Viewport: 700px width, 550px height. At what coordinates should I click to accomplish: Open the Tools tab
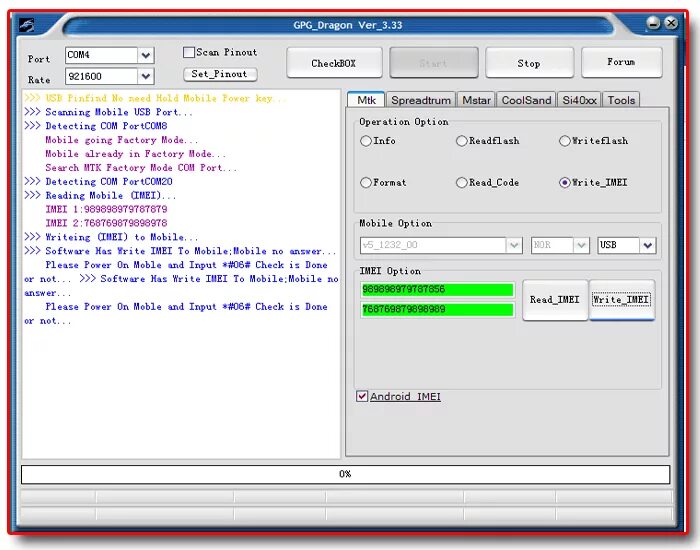621,100
